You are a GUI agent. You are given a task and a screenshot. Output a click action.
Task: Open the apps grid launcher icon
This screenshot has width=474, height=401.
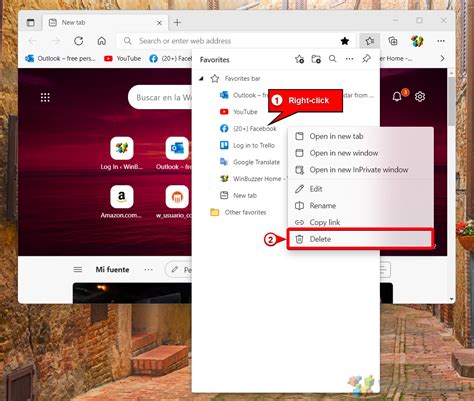pos(45,97)
